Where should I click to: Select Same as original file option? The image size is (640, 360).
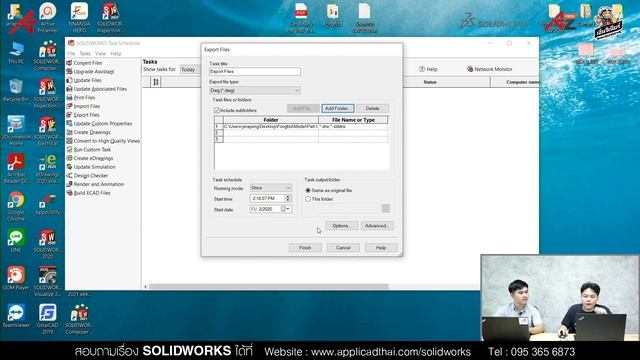[308, 190]
